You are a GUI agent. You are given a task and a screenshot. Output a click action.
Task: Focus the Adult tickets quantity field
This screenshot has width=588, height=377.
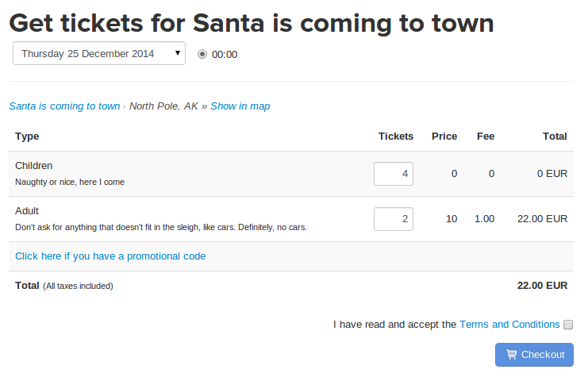click(x=394, y=219)
